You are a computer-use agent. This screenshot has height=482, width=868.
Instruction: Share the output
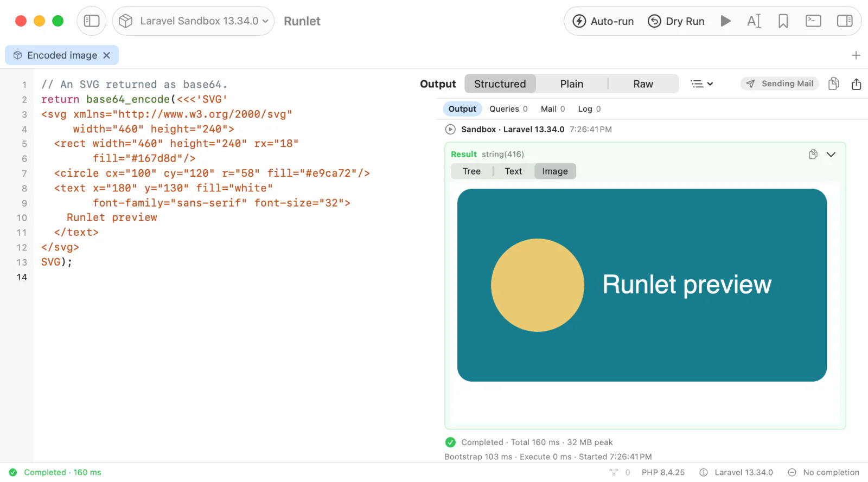(x=856, y=84)
